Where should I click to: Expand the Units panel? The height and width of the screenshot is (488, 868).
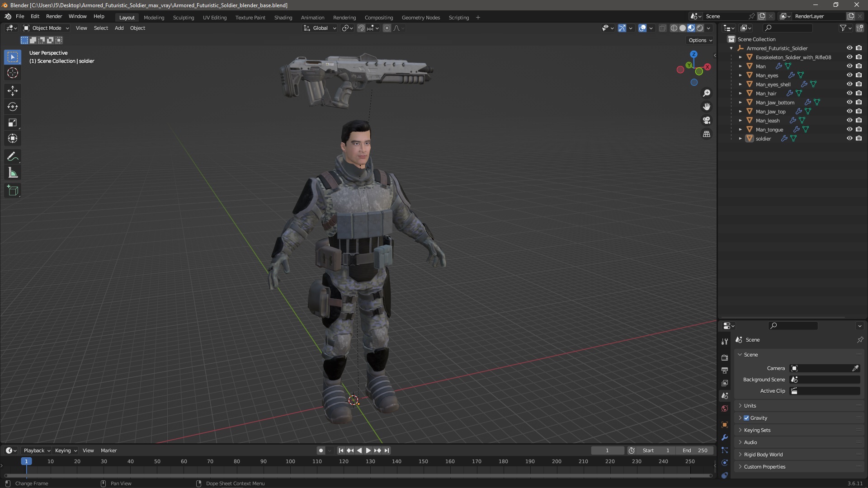click(750, 406)
